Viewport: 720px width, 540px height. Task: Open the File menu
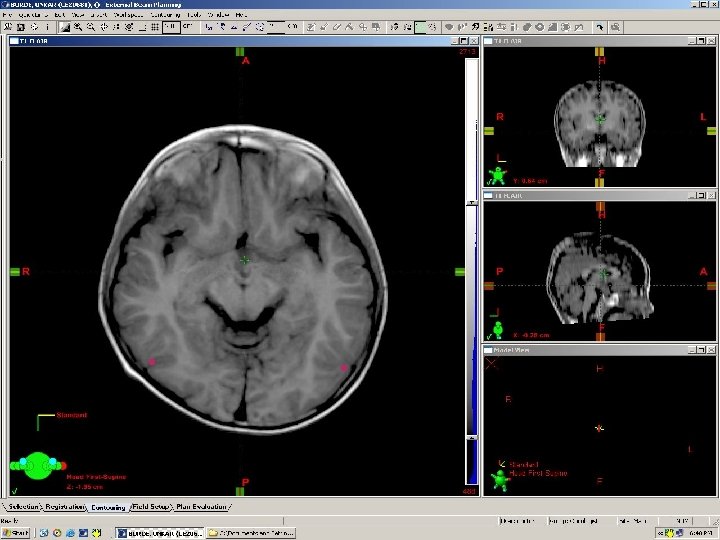click(x=7, y=15)
